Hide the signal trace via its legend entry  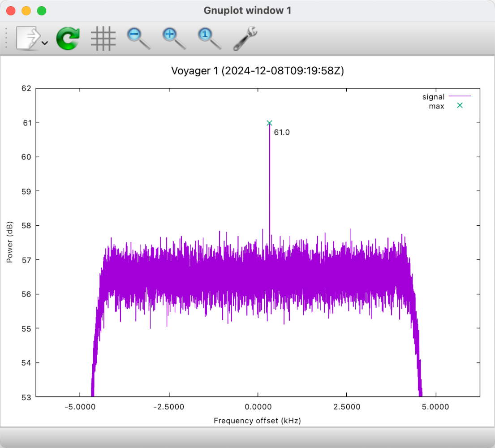tap(433, 97)
